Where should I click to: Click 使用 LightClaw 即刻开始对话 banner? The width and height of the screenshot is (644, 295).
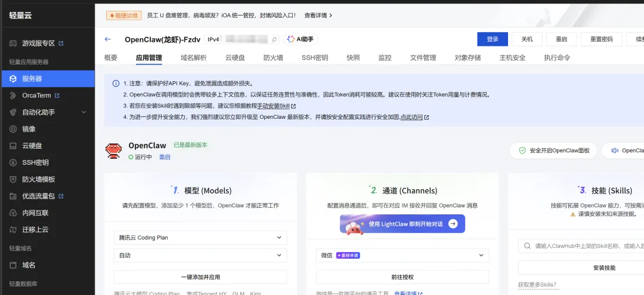coord(402,224)
